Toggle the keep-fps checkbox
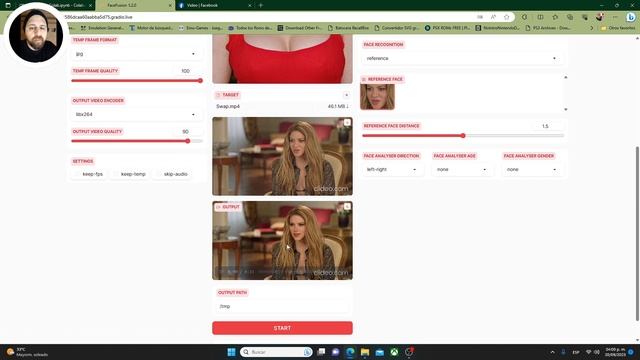Viewport: 640px width, 360px height. (x=77, y=174)
